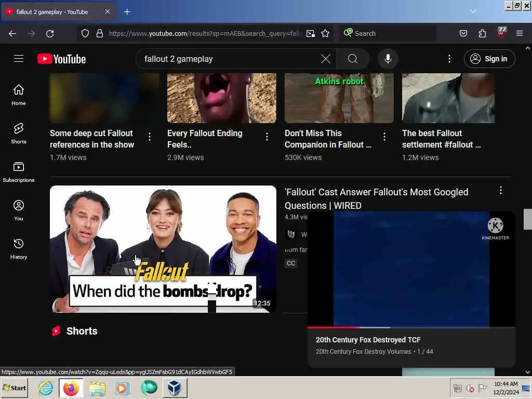
Task: Open 'Every Fallout Ending Feels..' short
Action: tap(205, 139)
